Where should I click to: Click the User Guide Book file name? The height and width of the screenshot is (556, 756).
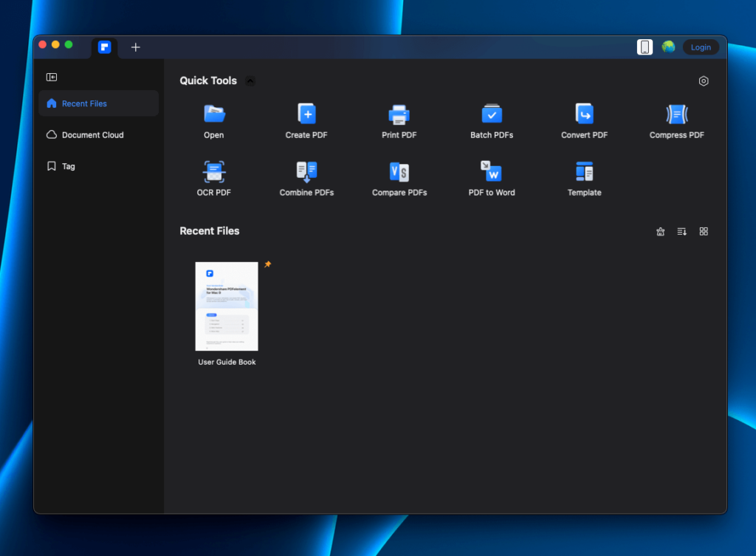point(227,362)
